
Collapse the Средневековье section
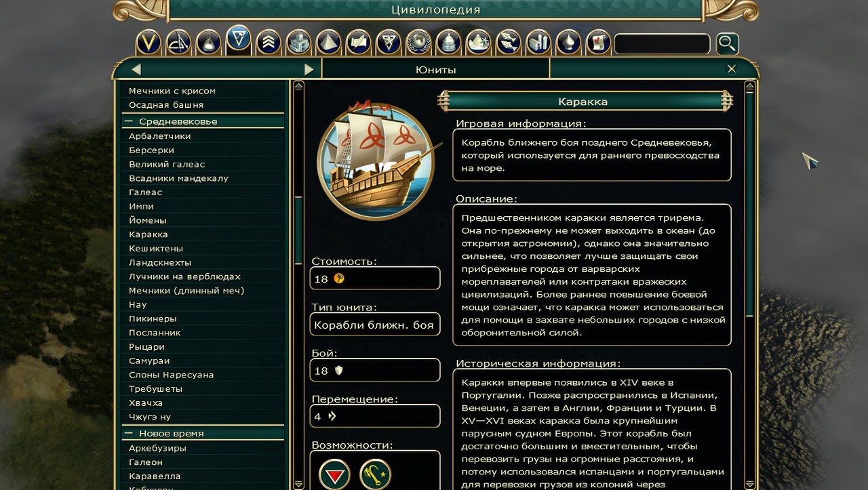(128, 121)
